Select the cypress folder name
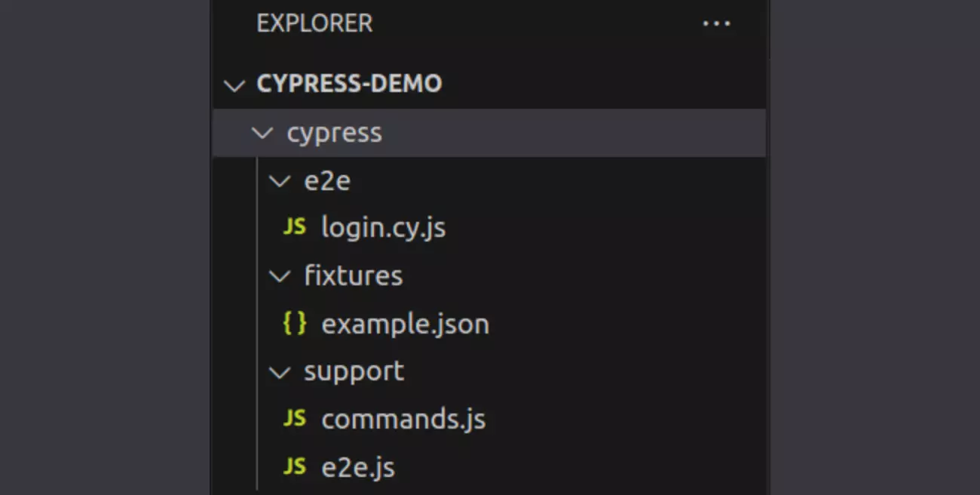 coord(334,133)
